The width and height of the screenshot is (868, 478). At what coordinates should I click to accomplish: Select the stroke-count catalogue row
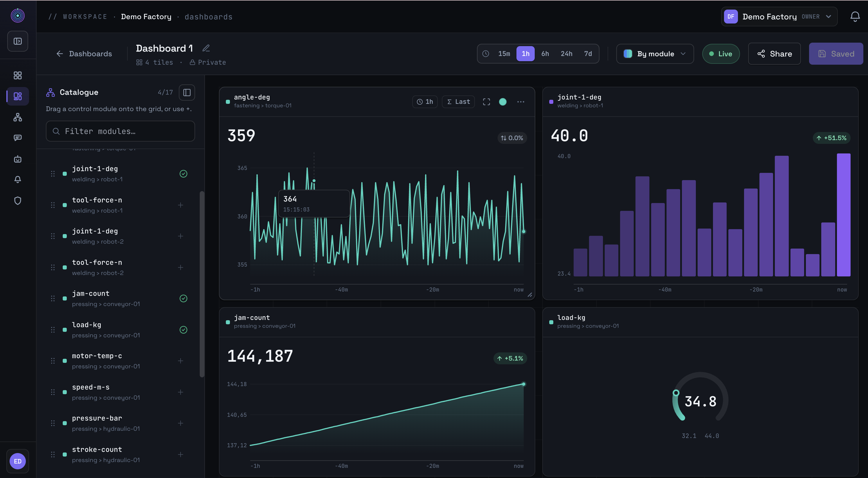click(120, 455)
